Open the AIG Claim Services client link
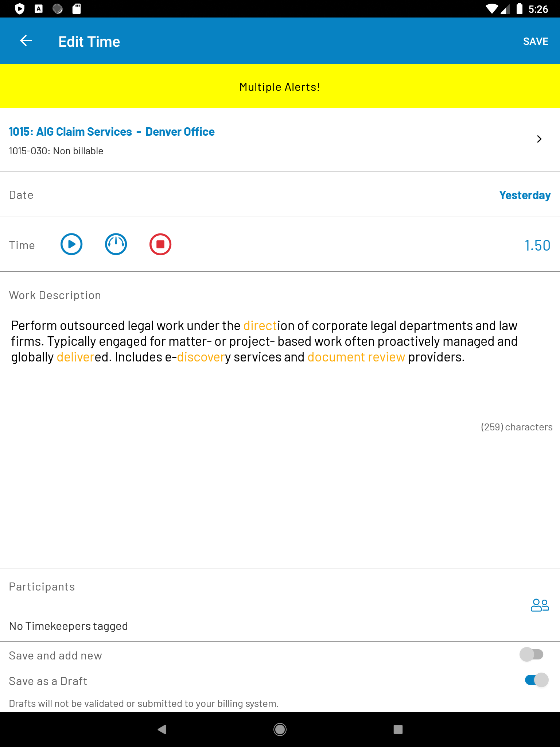This screenshot has height=747, width=560. (112, 132)
